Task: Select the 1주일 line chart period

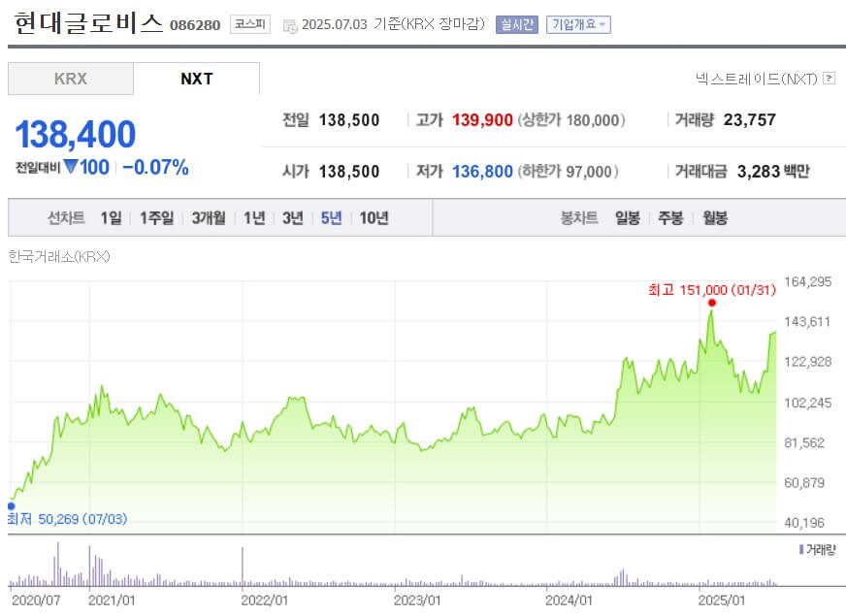Action: (156, 218)
